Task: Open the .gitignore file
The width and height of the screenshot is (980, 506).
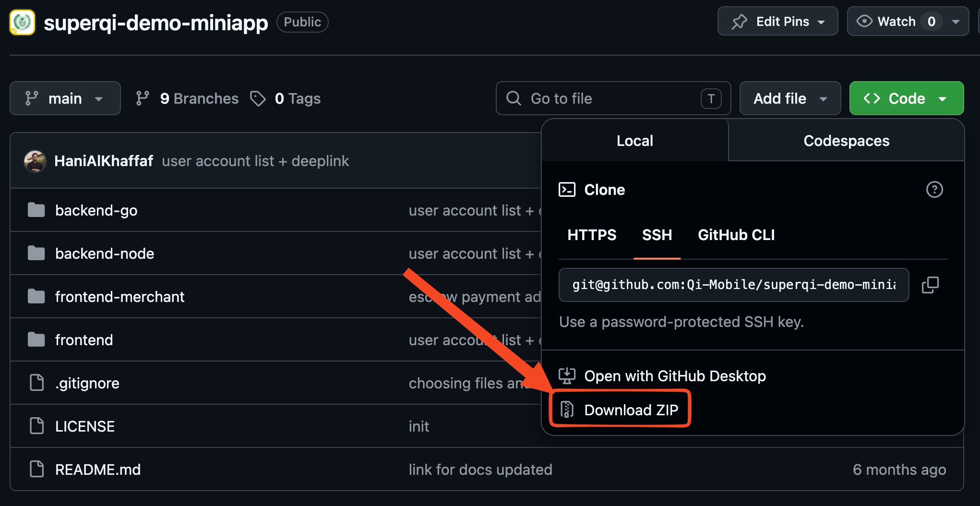Action: coord(87,383)
